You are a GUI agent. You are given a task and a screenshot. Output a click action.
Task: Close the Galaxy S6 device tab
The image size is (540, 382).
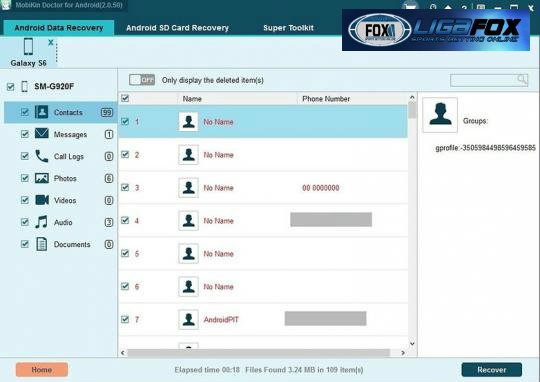pos(51,42)
